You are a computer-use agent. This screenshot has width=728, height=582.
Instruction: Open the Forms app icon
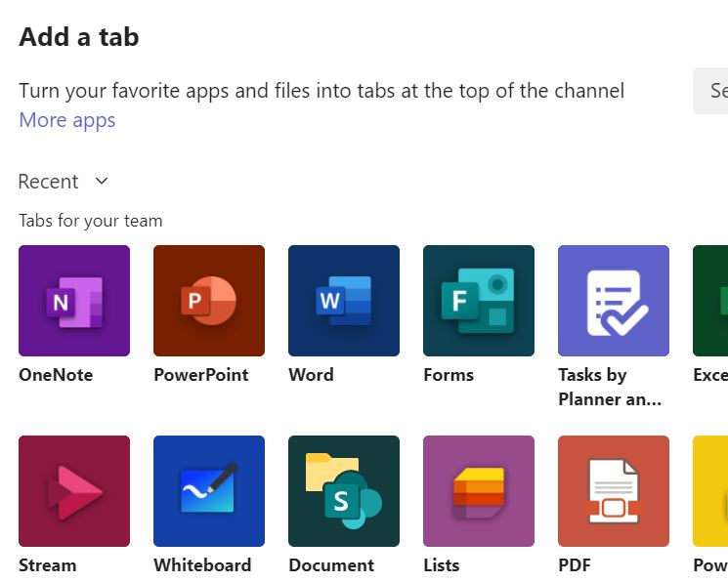(x=479, y=301)
